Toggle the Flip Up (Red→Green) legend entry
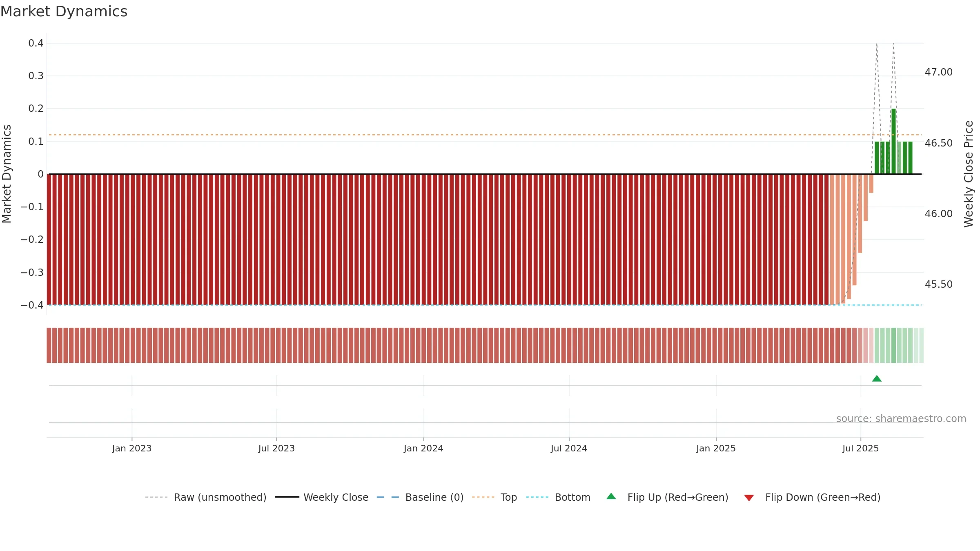The width and height of the screenshot is (980, 551). point(667,497)
